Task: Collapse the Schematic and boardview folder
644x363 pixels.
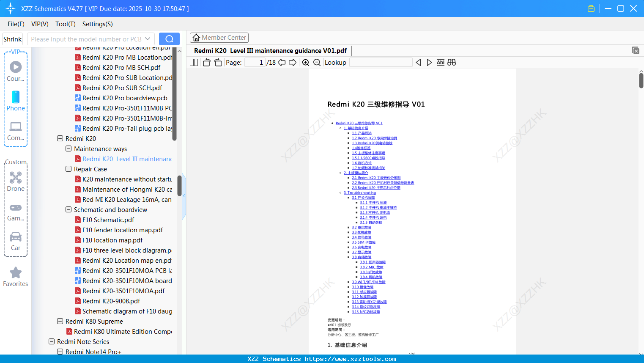Action: 69,209
